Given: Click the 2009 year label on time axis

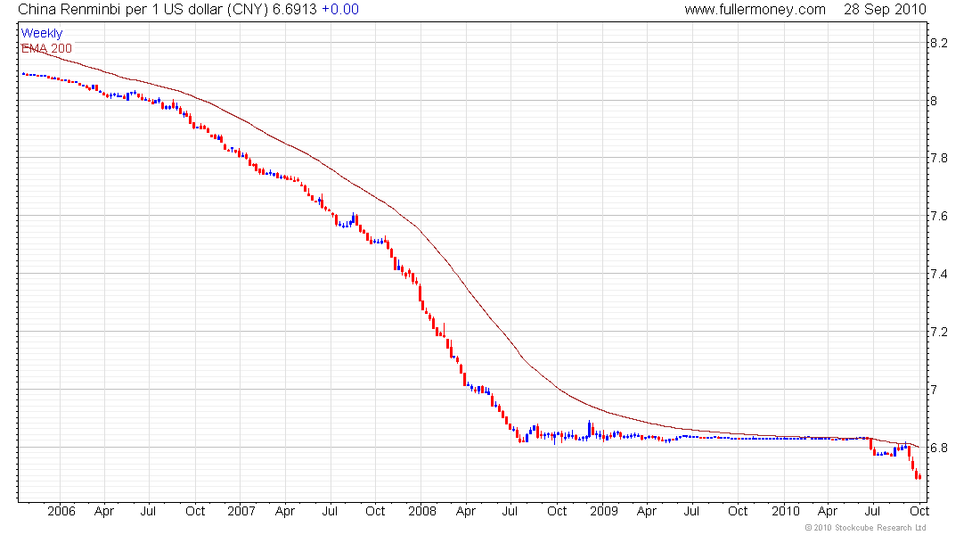Looking at the screenshot, I should (604, 511).
